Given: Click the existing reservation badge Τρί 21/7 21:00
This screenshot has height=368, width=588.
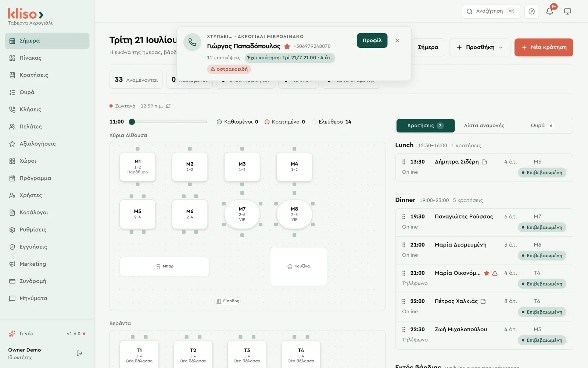Looking at the screenshot, I should click(290, 58).
